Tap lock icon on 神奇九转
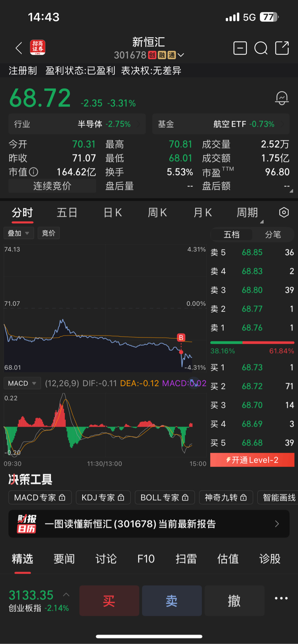This screenshot has height=644, width=298. point(243,498)
